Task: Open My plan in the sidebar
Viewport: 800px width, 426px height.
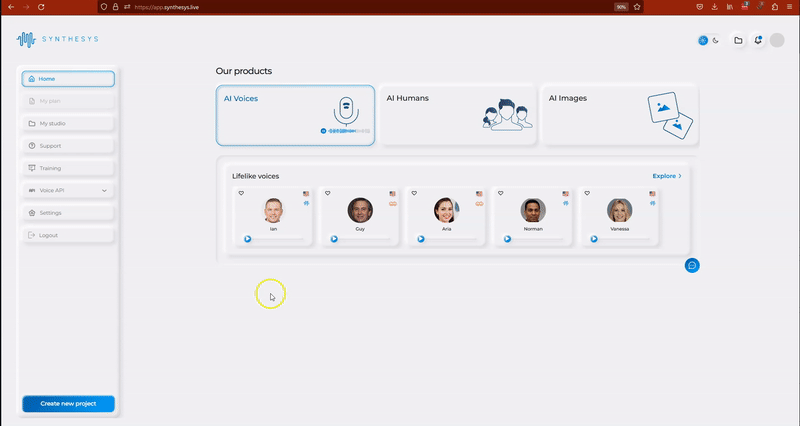Action: [68, 101]
